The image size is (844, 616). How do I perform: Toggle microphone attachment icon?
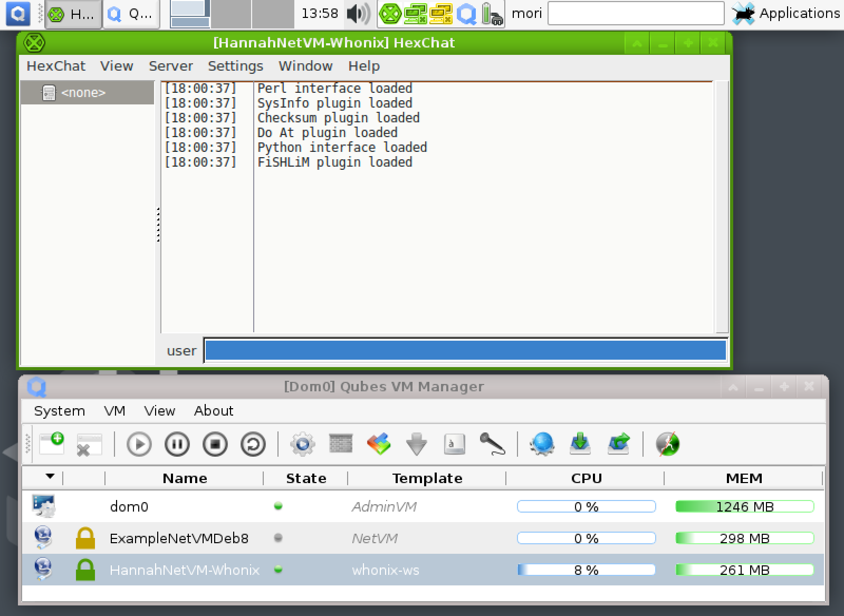pyautogui.click(x=492, y=444)
